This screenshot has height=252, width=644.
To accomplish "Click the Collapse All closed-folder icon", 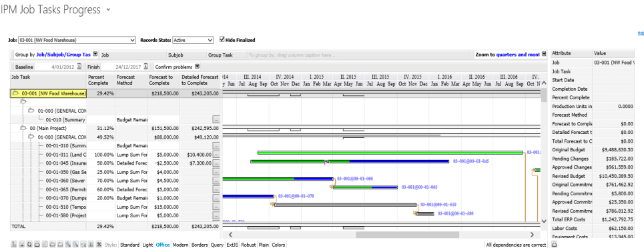I will point(60,245).
